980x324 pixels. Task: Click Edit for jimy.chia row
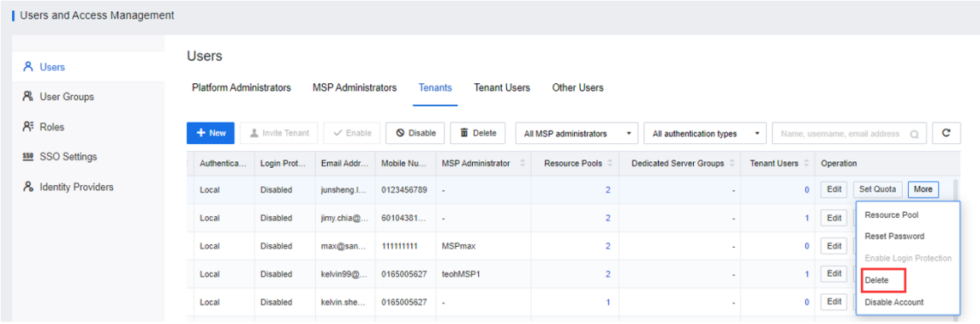(834, 218)
